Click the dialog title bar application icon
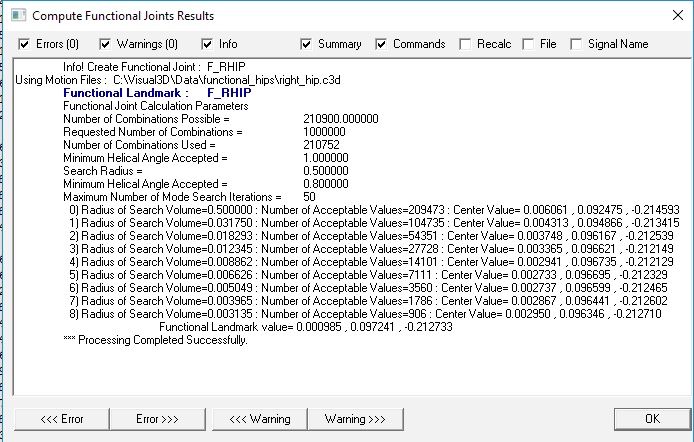Viewport: 694px width, 442px height. tap(18, 15)
